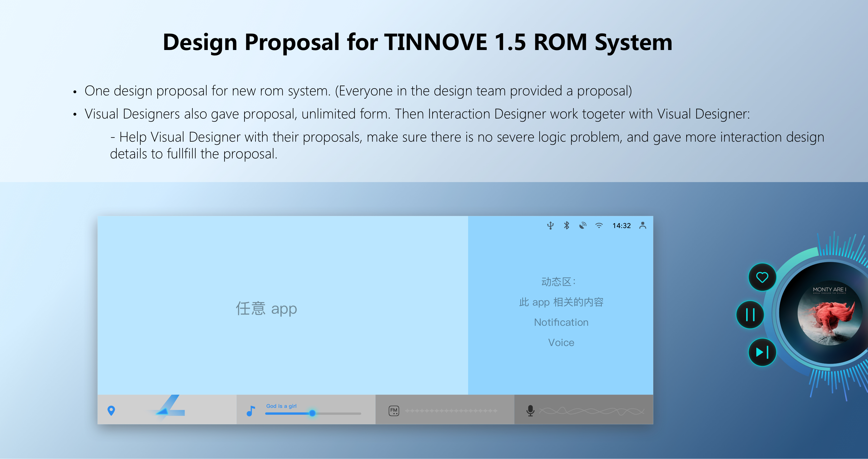This screenshot has height=459, width=868.
Task: Click the 任意 app placeholder text
Action: click(266, 308)
